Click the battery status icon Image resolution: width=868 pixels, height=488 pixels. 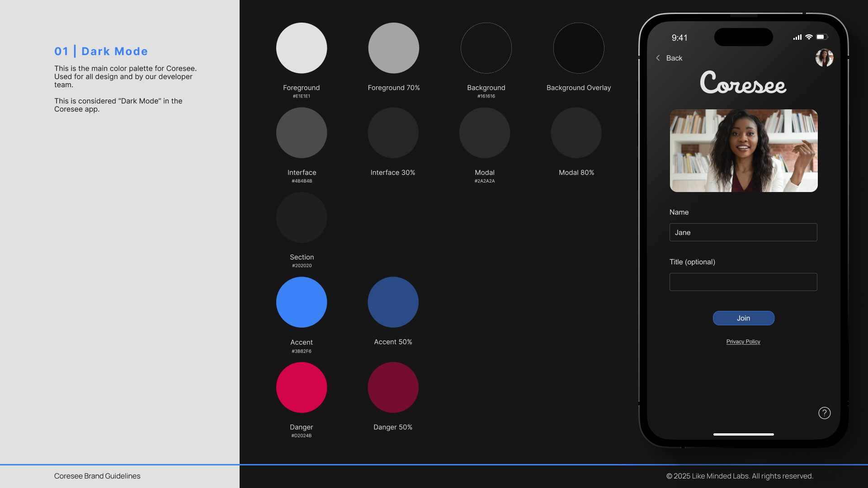coord(821,37)
